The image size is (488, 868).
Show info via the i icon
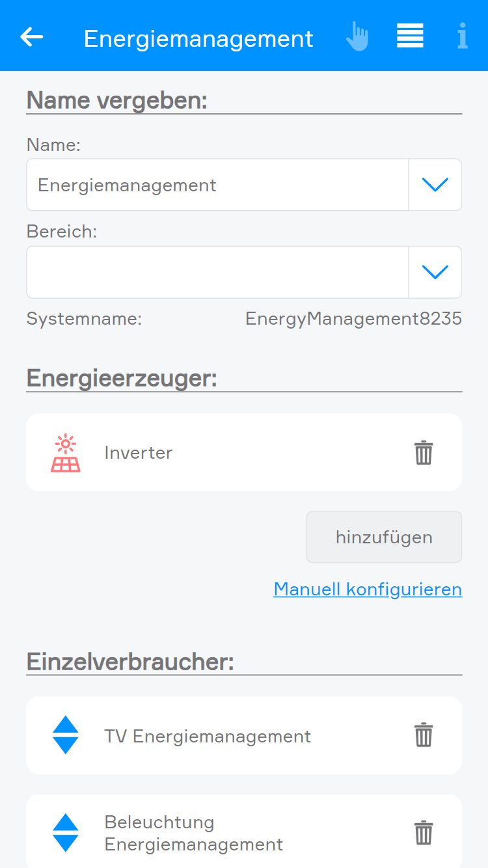click(x=462, y=36)
